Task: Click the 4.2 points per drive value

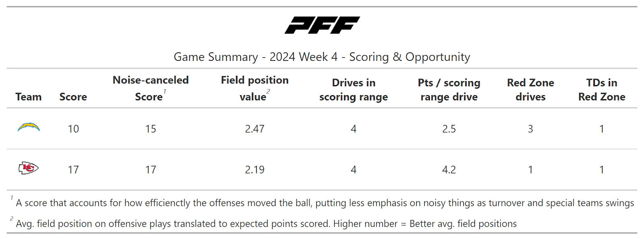Action: click(x=449, y=170)
